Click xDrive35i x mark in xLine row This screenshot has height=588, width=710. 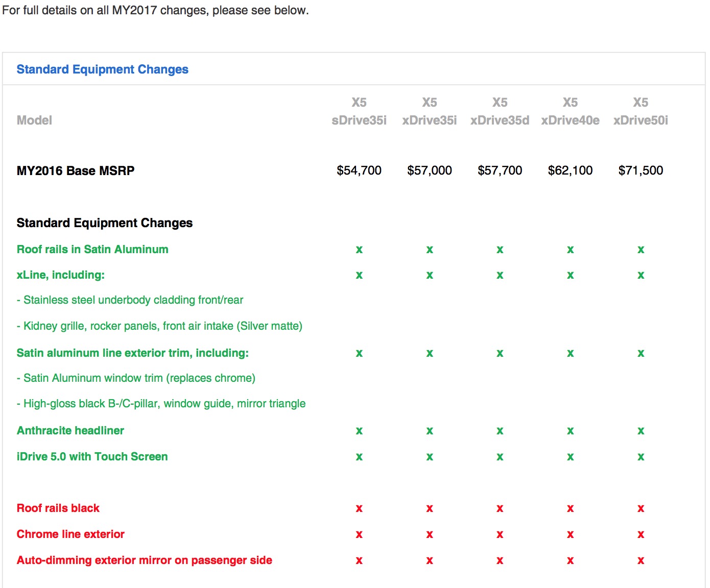click(430, 275)
